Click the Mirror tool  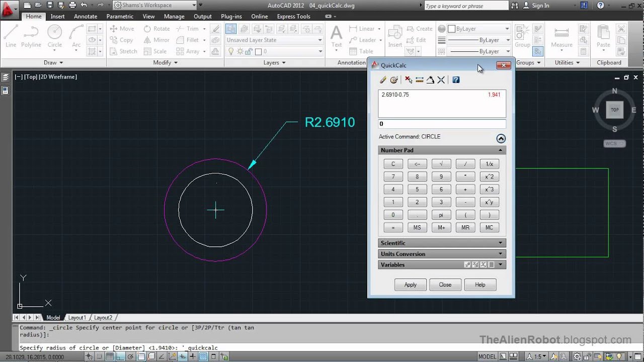point(156,40)
